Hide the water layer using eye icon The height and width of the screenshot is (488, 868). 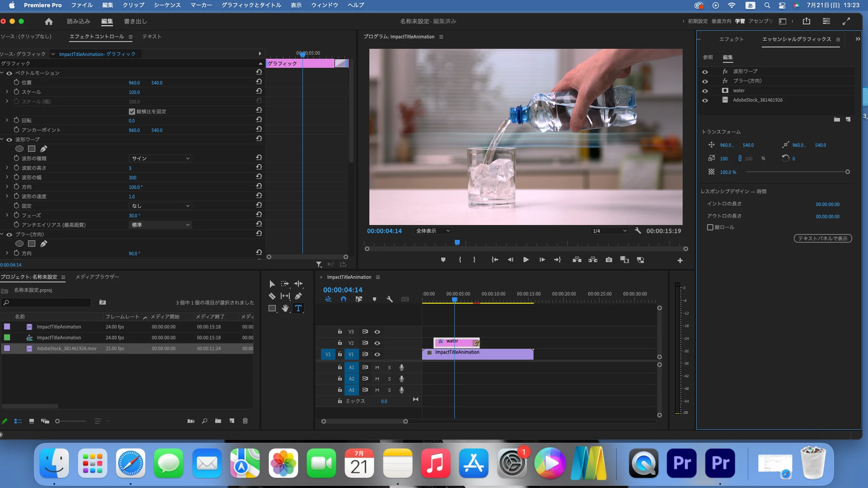tap(705, 91)
